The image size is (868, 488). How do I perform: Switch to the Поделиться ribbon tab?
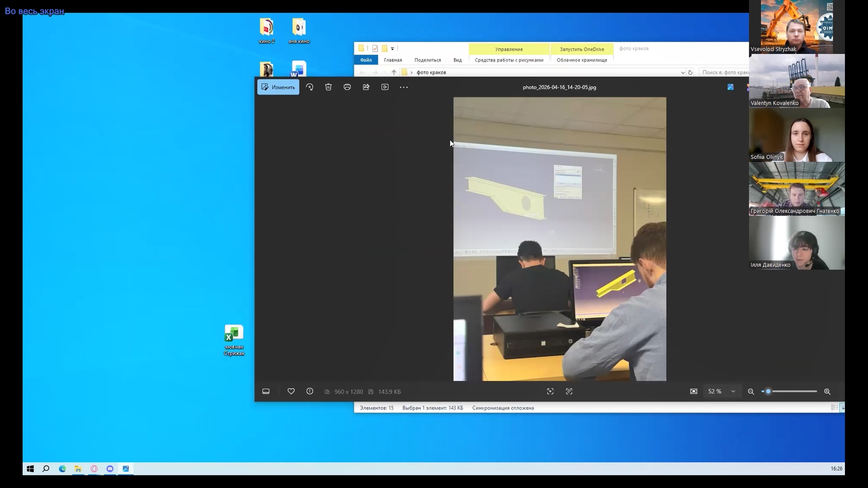[x=427, y=60]
